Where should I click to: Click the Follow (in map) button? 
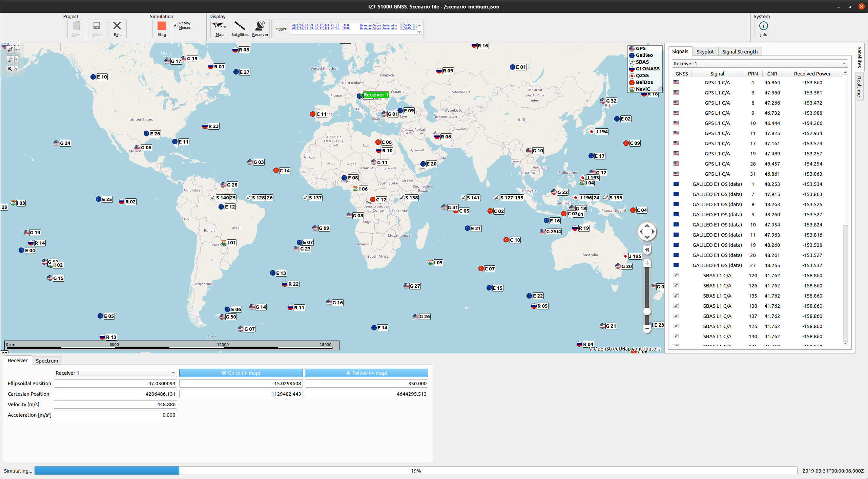pyautogui.click(x=366, y=373)
